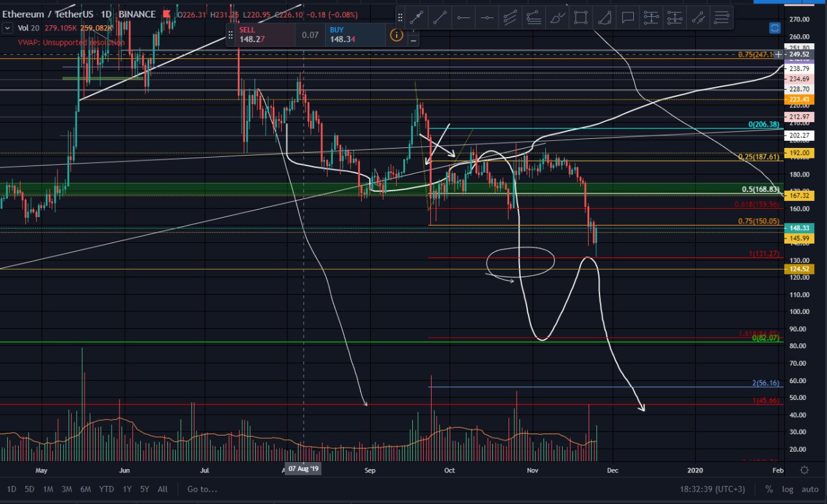Select the plain trend line tool

440,18
